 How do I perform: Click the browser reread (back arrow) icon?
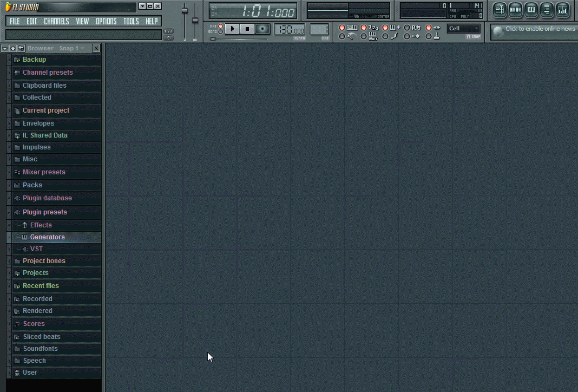(21, 48)
